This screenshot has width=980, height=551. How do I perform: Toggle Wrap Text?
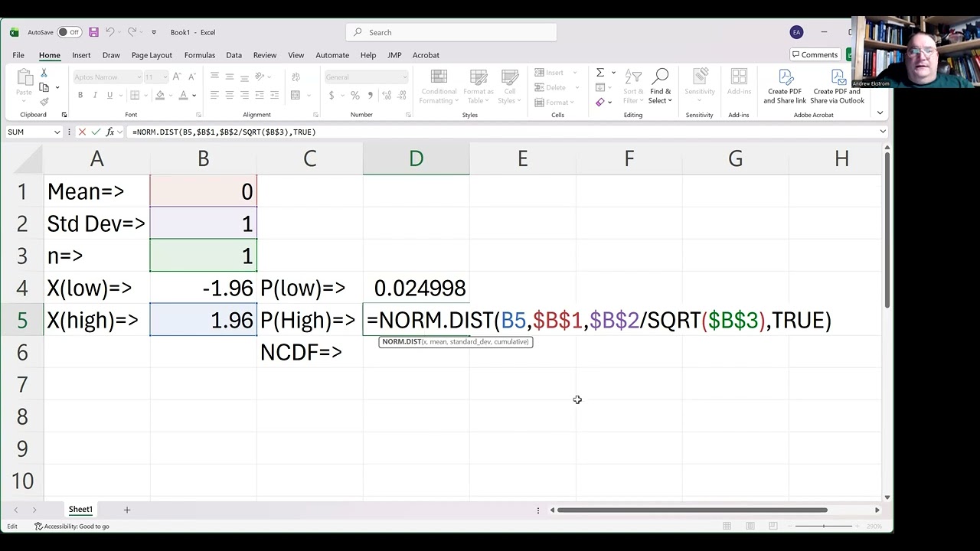pyautogui.click(x=296, y=77)
